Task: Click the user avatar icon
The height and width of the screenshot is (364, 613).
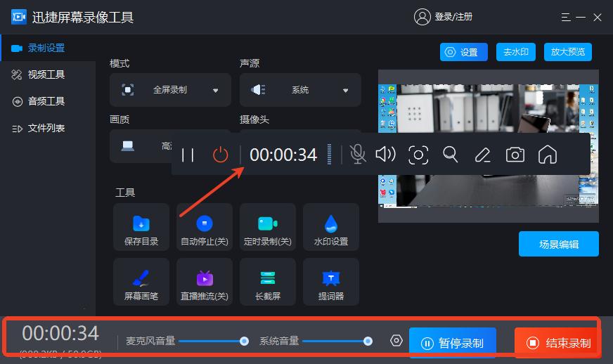Action: [422, 17]
